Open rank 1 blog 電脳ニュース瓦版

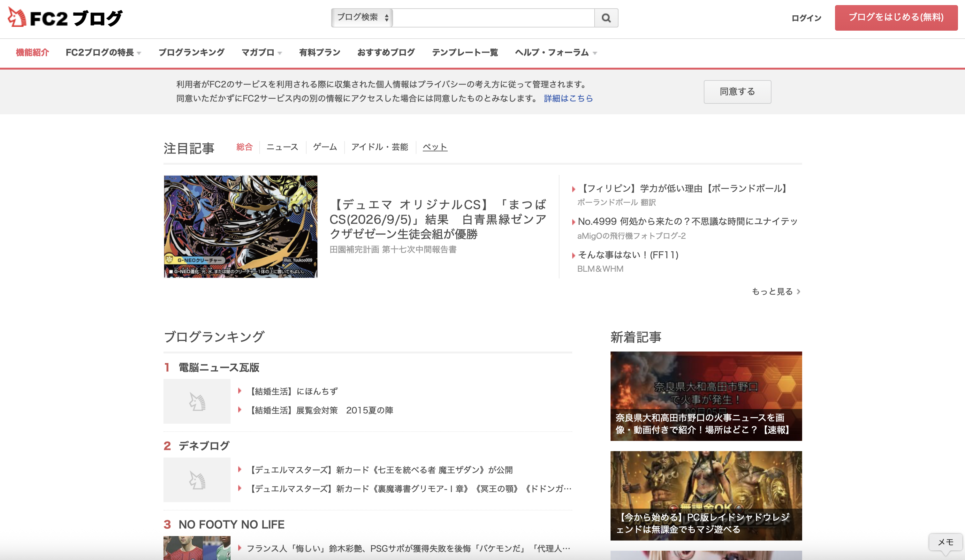click(x=219, y=367)
